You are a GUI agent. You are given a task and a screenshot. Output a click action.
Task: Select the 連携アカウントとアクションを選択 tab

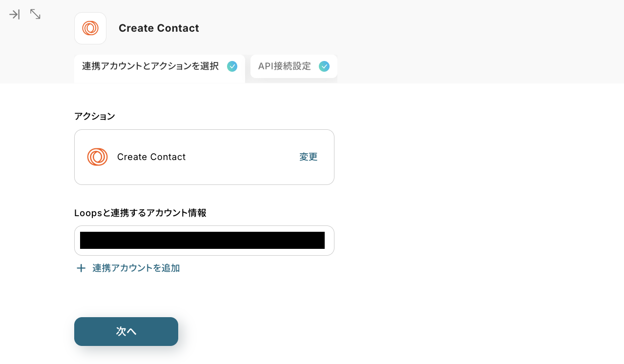[x=150, y=66]
